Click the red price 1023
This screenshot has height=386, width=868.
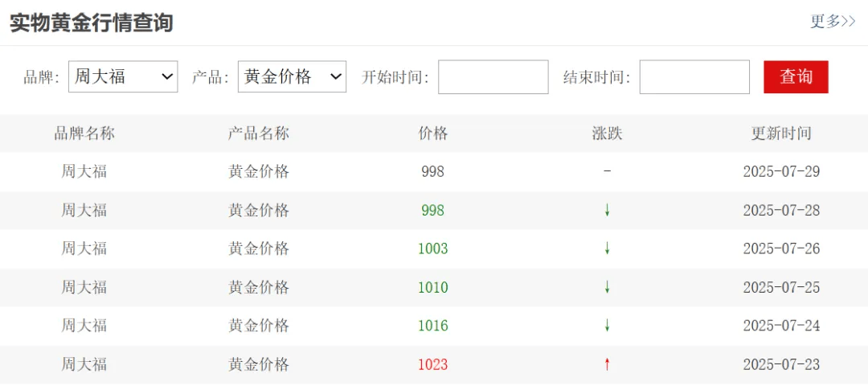(x=433, y=364)
